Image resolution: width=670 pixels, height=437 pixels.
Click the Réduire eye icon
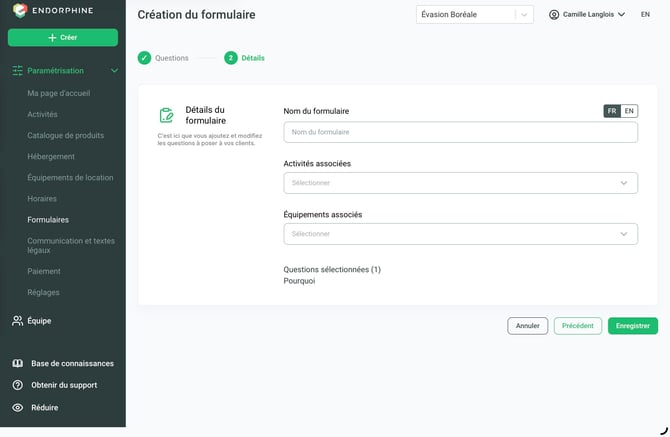tap(18, 408)
